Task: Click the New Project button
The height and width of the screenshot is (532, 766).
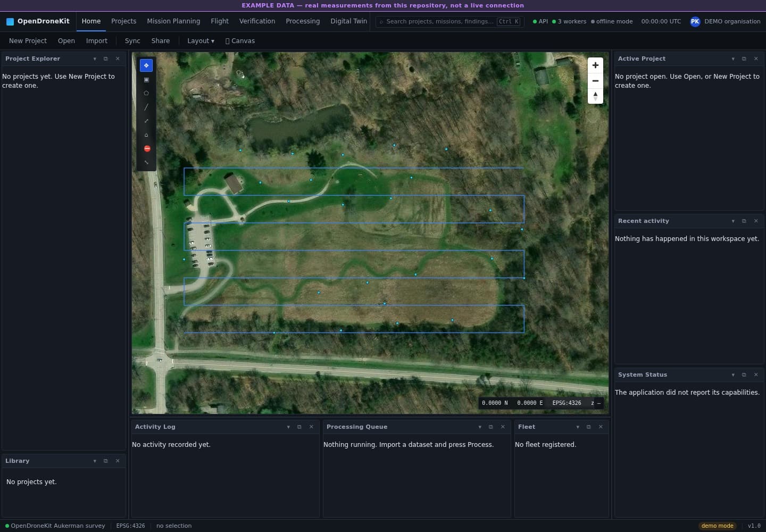Action: (x=28, y=41)
